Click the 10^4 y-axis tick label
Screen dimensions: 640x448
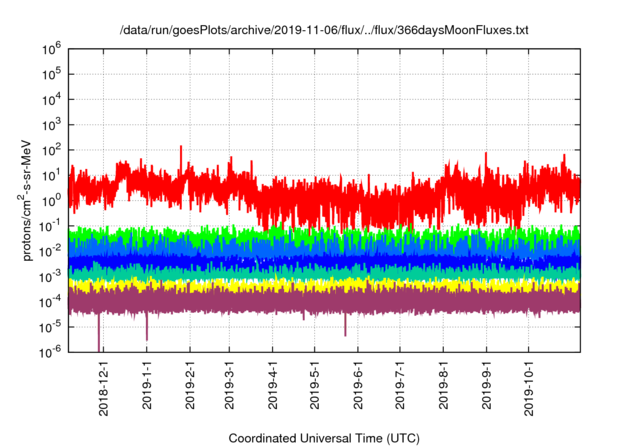pyautogui.click(x=52, y=100)
